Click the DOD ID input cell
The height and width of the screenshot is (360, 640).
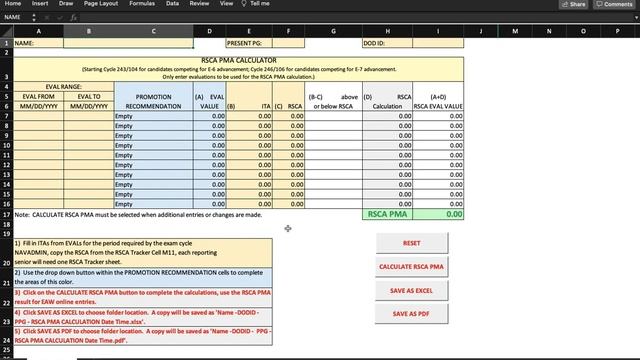(438, 43)
